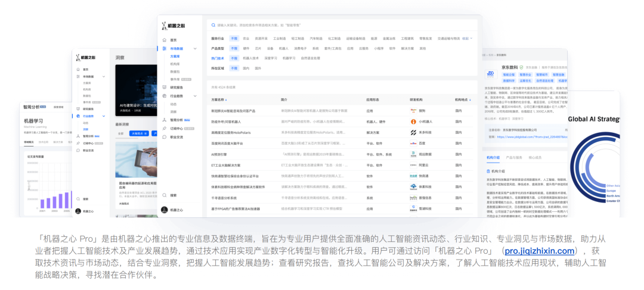This screenshot has height=290, width=644.
Task: Open AI与建筑设计 dark banner in 洞察 window
Action: [135, 91]
